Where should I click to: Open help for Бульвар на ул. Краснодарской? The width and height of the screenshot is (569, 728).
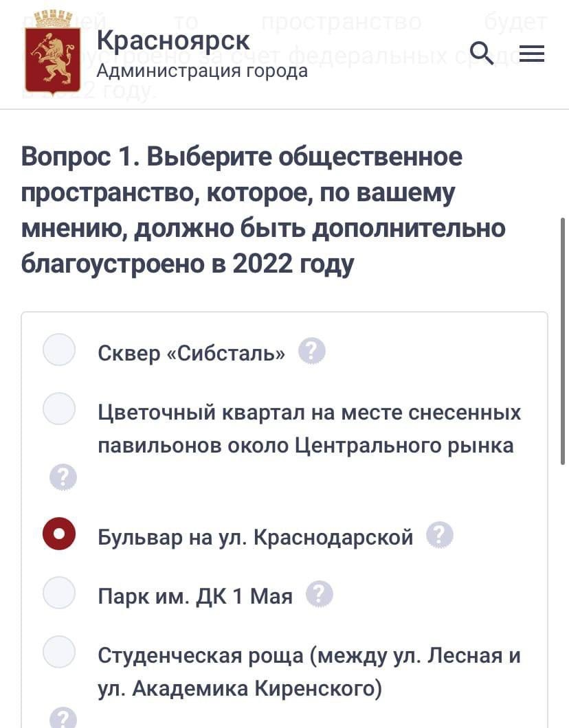coord(440,535)
